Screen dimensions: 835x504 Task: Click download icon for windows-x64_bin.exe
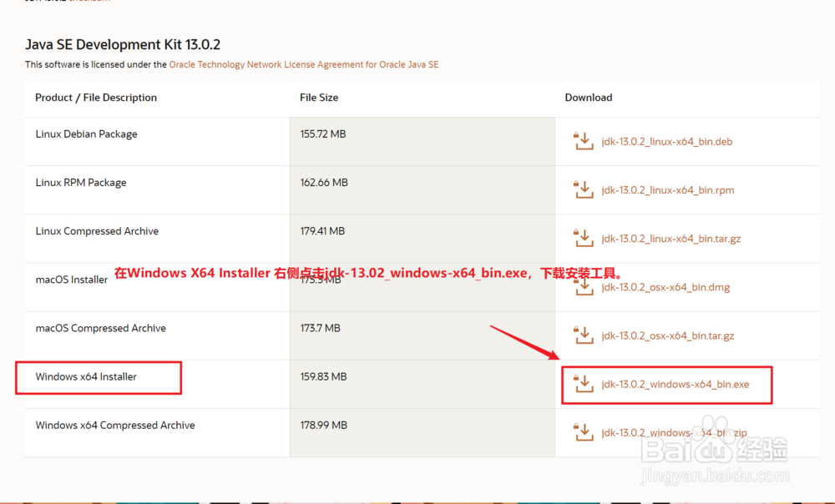click(x=584, y=384)
